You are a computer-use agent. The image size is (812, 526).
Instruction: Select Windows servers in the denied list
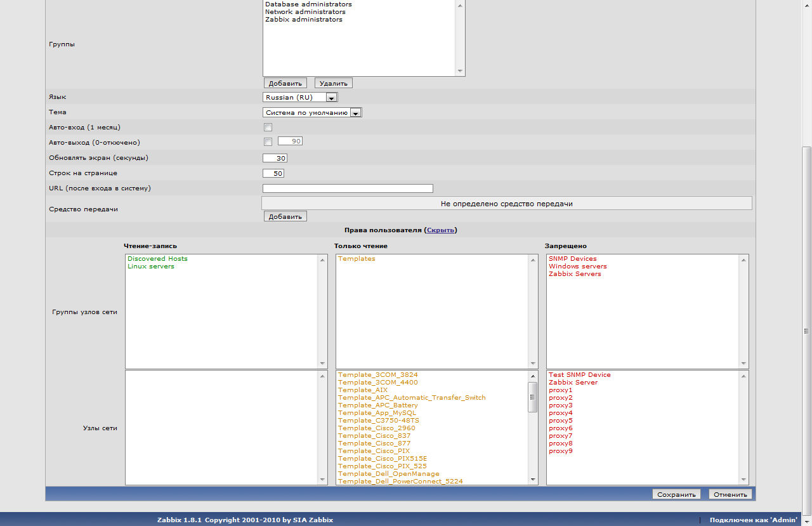point(578,266)
